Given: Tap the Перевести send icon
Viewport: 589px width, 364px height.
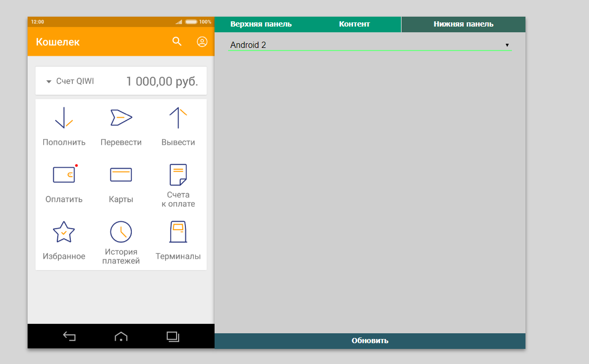Looking at the screenshot, I should tap(121, 118).
